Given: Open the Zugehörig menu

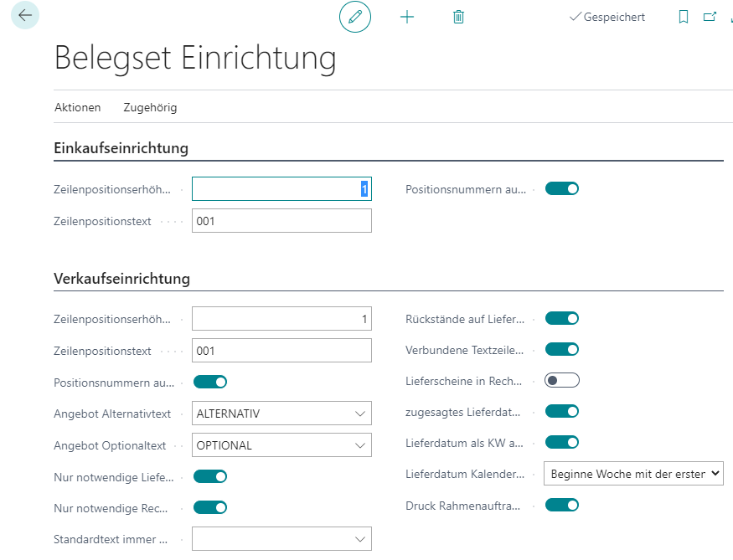Looking at the screenshot, I should point(150,107).
